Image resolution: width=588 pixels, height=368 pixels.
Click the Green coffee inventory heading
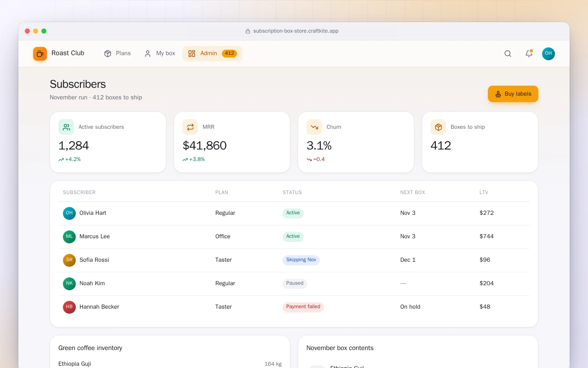point(90,348)
